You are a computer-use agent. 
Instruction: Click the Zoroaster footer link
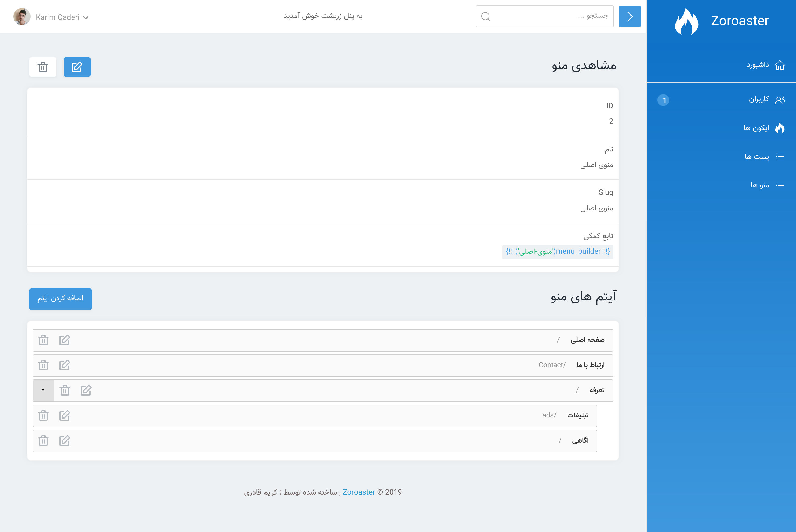click(x=359, y=492)
